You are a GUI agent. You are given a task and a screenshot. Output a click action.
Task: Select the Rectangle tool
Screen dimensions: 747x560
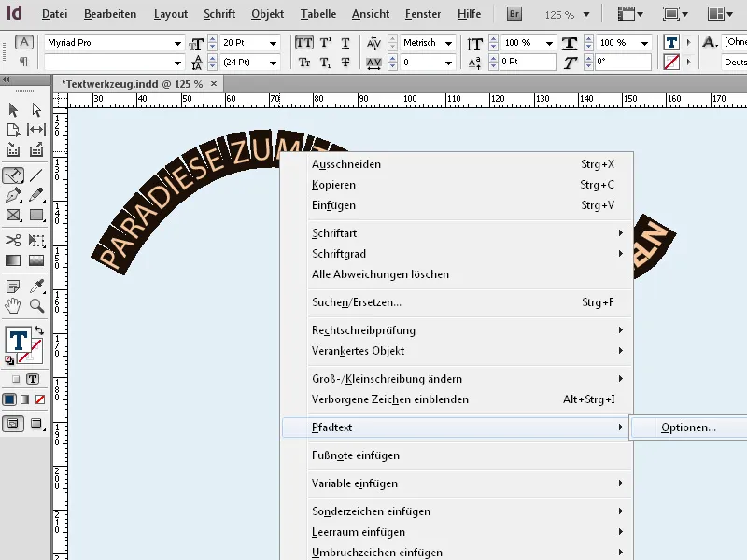click(x=36, y=215)
